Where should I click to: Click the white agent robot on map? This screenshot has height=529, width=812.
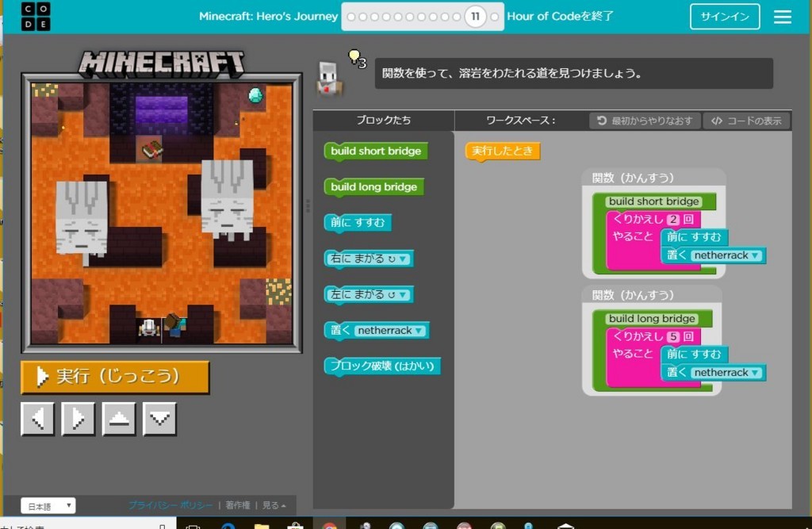[148, 328]
